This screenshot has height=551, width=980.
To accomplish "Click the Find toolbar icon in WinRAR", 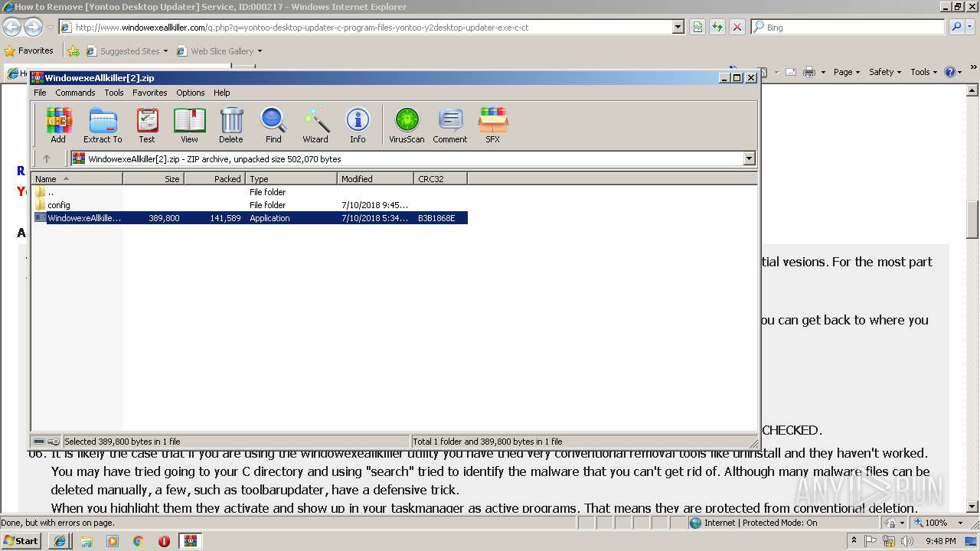I will (x=273, y=125).
